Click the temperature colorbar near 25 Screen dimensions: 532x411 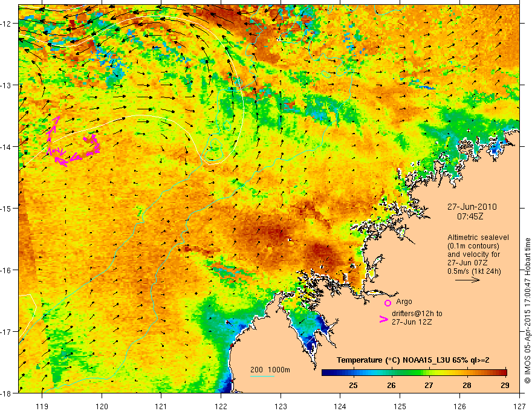(353, 373)
